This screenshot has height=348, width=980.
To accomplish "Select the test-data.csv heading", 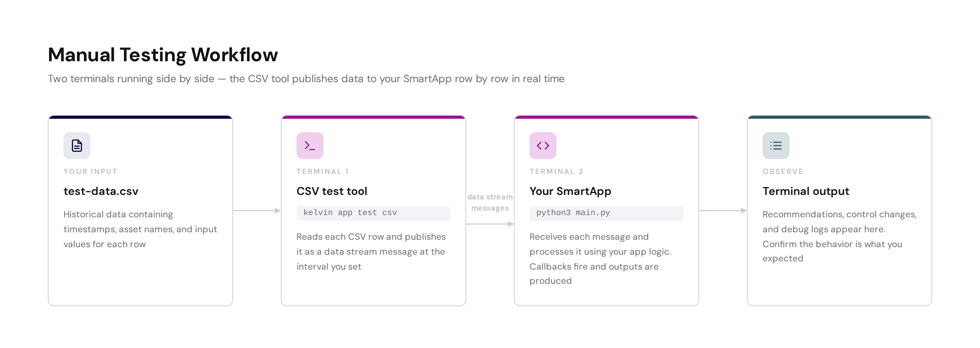I will [x=101, y=191].
